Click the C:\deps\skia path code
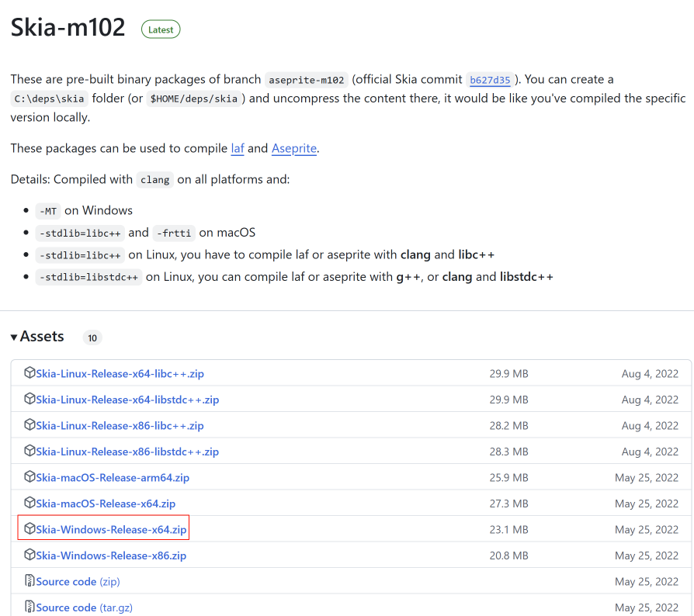Viewport: 694px width, 616px height. tap(49, 99)
